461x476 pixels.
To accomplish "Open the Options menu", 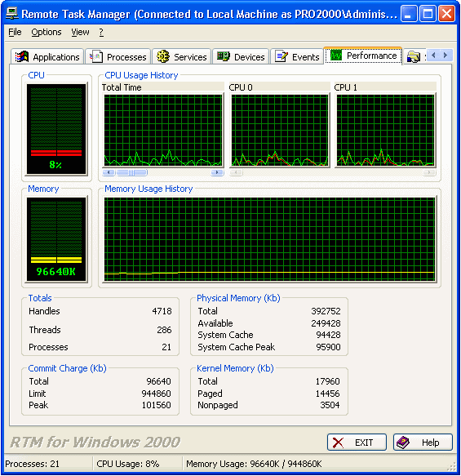I will [47, 32].
